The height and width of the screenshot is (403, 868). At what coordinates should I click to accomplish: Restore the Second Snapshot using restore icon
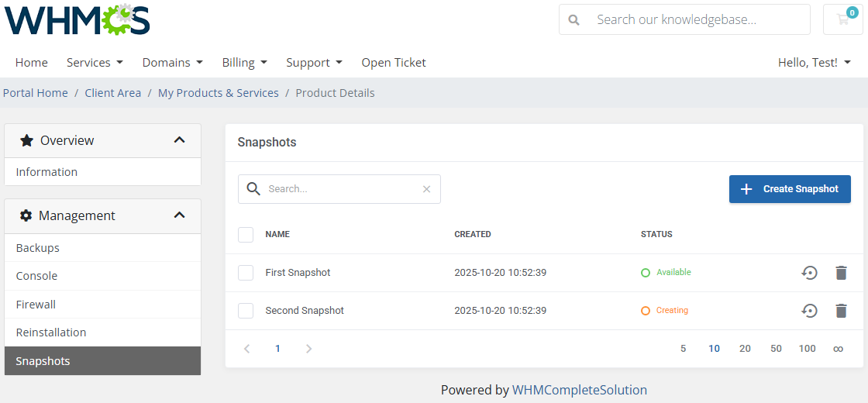pyautogui.click(x=809, y=311)
